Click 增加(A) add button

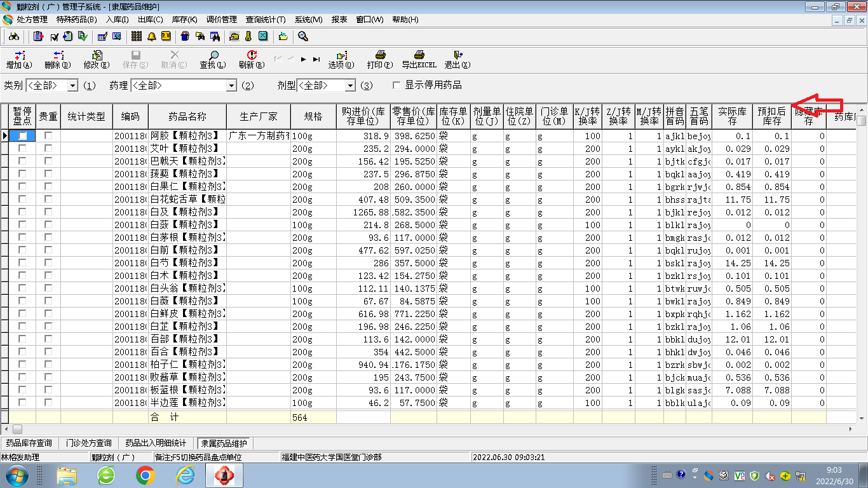[x=19, y=60]
